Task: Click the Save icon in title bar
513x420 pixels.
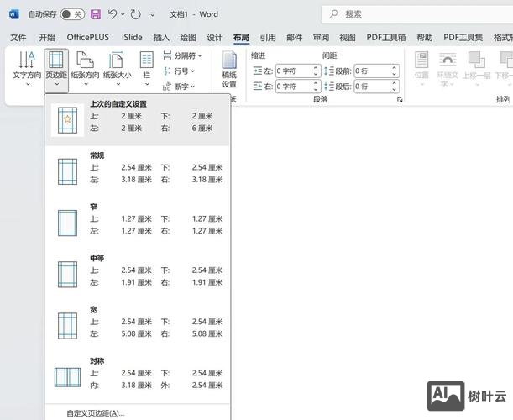Action: click(x=95, y=14)
